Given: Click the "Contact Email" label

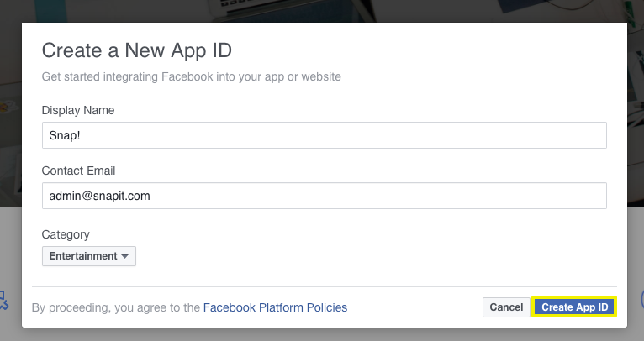Looking at the screenshot, I should (78, 170).
